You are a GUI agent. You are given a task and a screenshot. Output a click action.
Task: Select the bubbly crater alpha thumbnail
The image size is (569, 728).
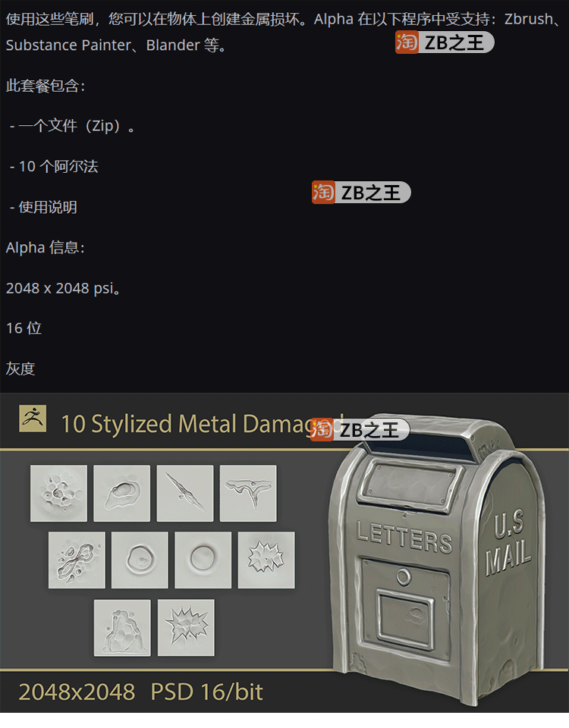58,493
